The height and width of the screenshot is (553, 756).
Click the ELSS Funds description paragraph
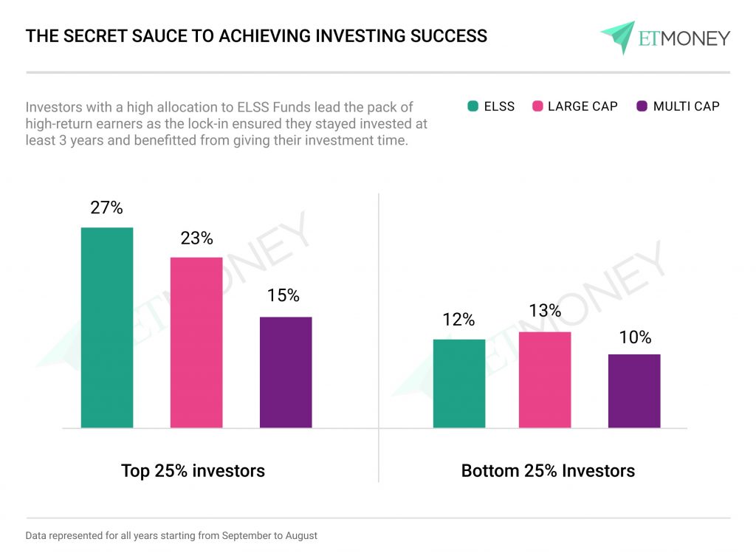click(x=227, y=123)
